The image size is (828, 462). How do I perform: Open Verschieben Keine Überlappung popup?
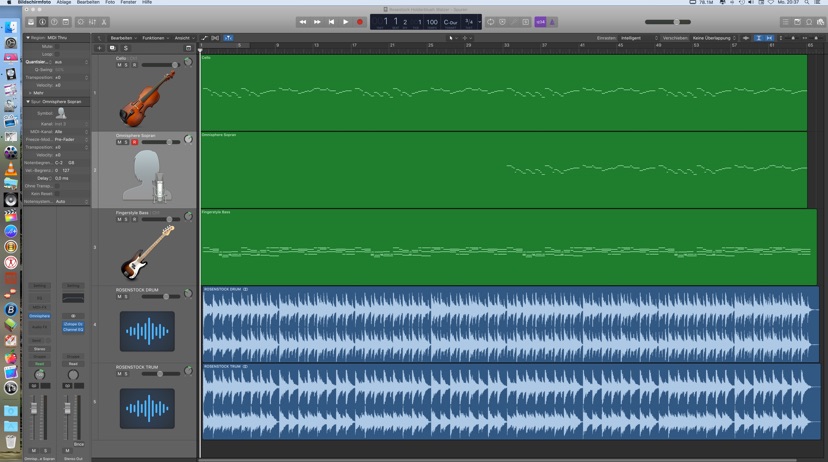tap(714, 38)
